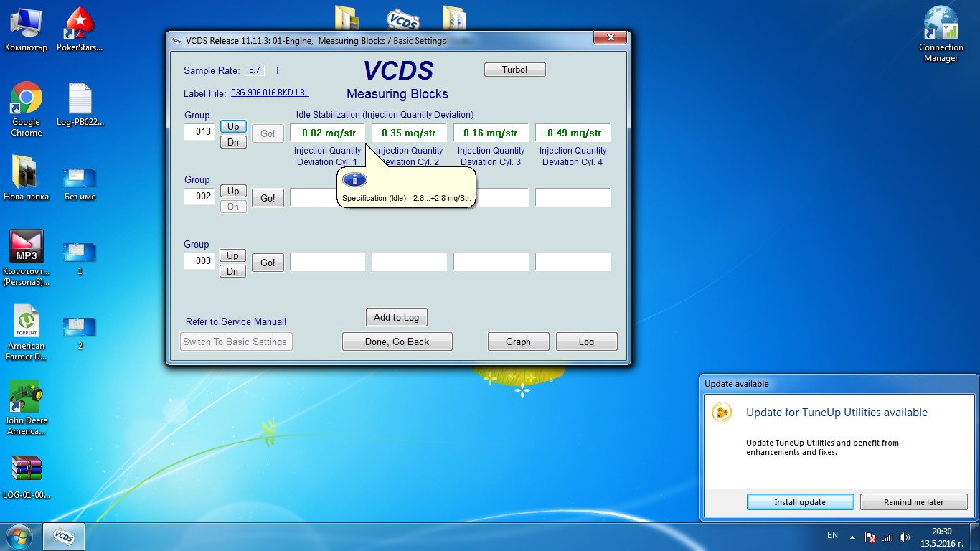Image resolution: width=980 pixels, height=551 pixels.
Task: Open the 03G-906-016-BKD.LBL label file link
Action: click(x=270, y=93)
